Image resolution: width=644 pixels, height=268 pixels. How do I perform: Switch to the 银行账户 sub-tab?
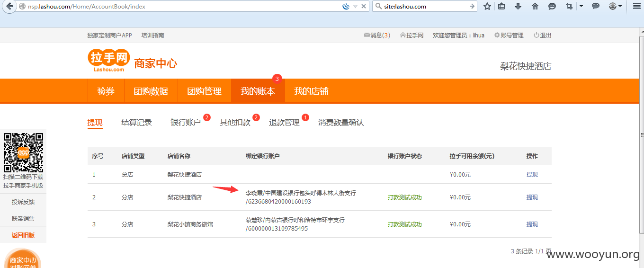[186, 123]
